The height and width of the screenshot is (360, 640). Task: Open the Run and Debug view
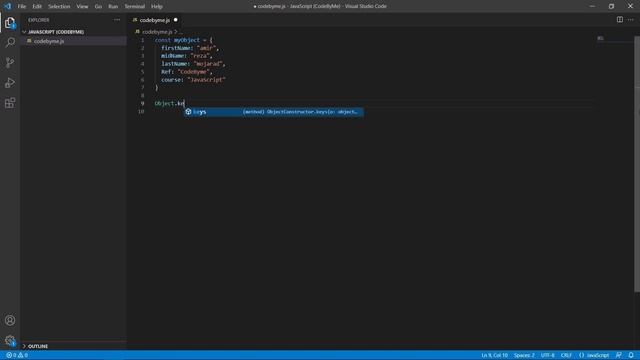(x=10, y=82)
